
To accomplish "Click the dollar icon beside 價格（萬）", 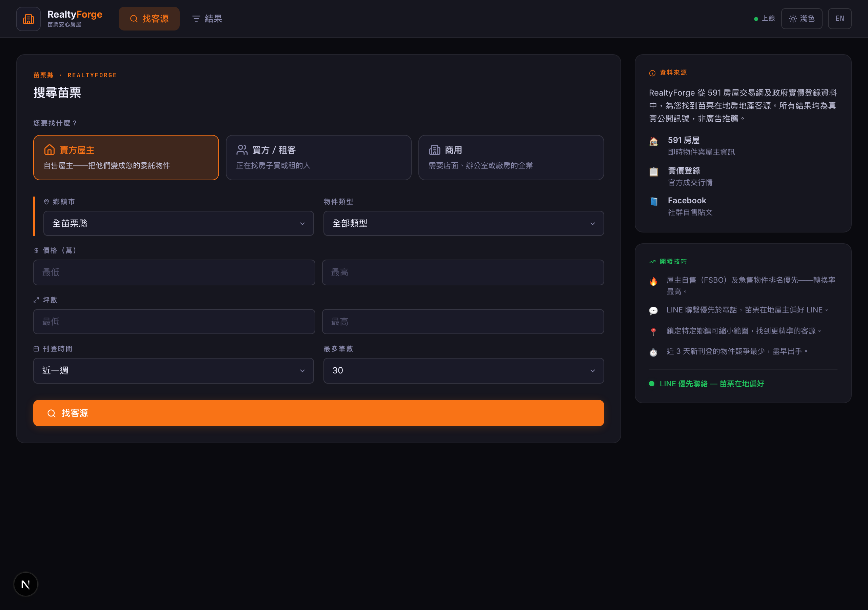I will click(x=36, y=250).
